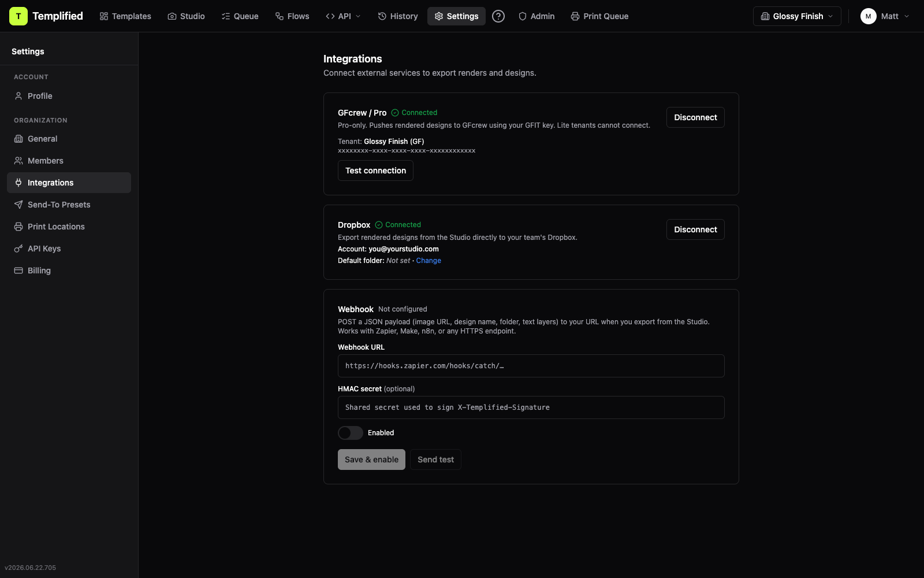This screenshot has width=924, height=578.
Task: Click the M user avatar
Action: coord(868,16)
